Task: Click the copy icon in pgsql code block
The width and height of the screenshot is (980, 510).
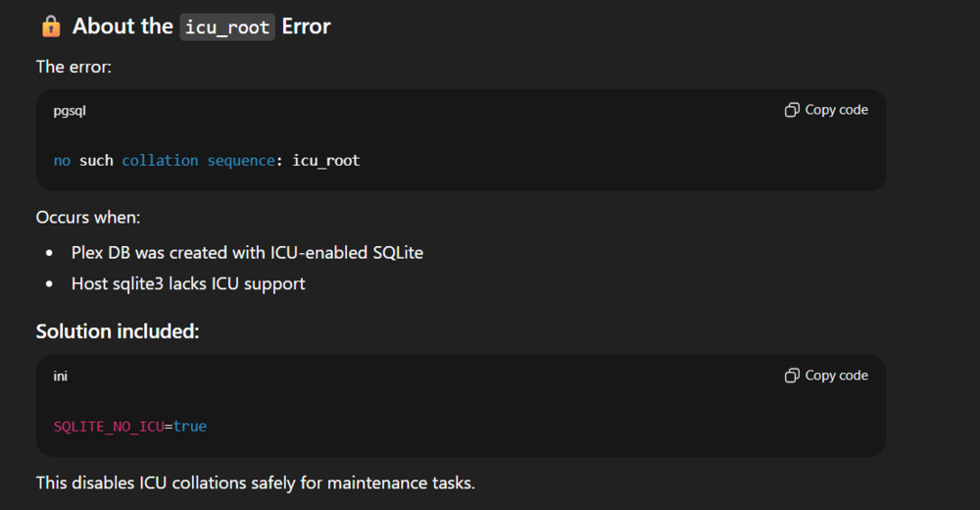Action: [x=792, y=110]
